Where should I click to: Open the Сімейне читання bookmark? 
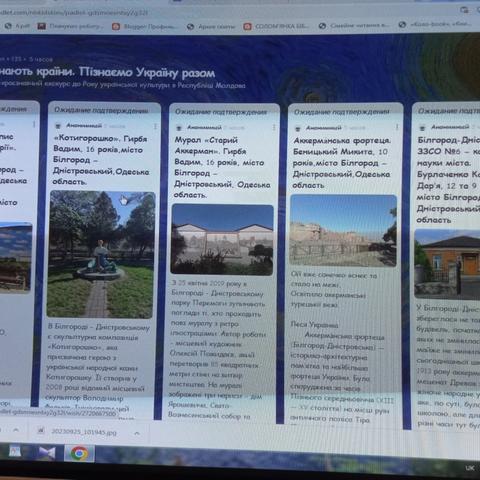tap(354, 25)
